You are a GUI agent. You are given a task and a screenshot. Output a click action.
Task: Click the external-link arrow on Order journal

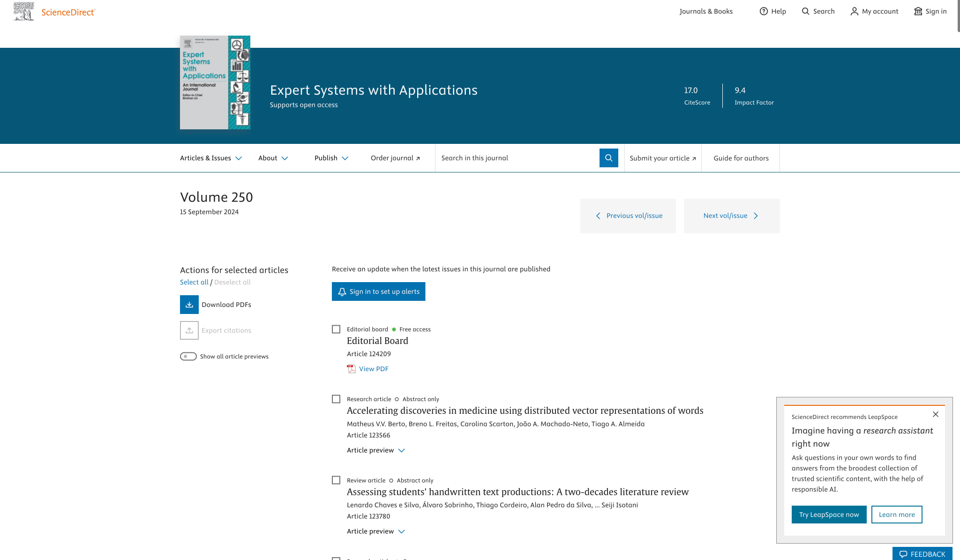[x=418, y=158]
